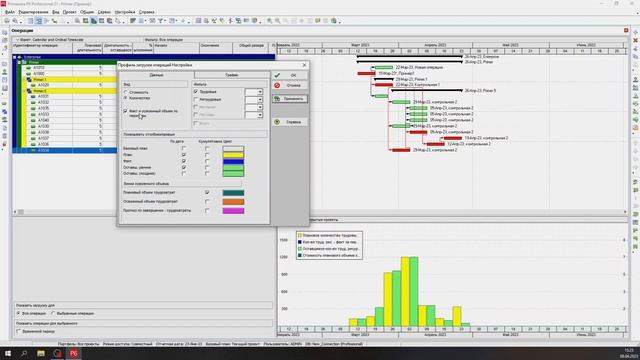Click the orange Освоенный объем color swatch
This screenshot has width=640, height=360.
(x=233, y=202)
